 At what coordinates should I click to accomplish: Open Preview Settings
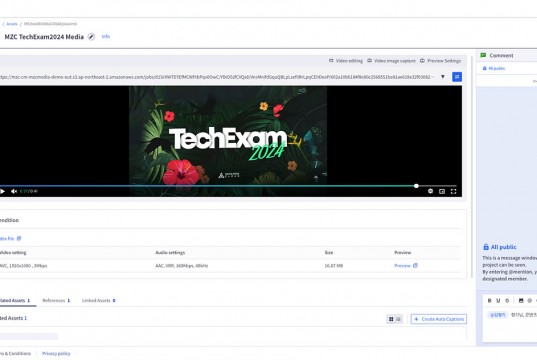tap(440, 61)
